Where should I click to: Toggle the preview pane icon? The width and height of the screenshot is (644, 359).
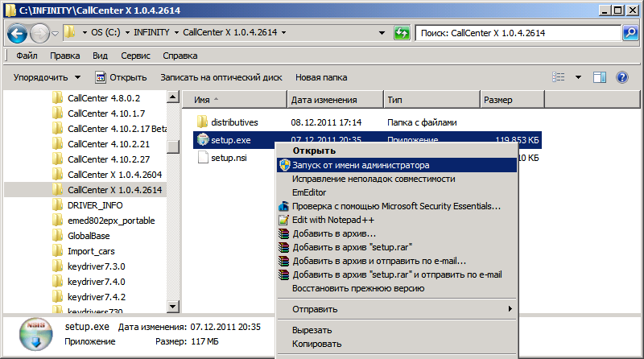[600, 77]
